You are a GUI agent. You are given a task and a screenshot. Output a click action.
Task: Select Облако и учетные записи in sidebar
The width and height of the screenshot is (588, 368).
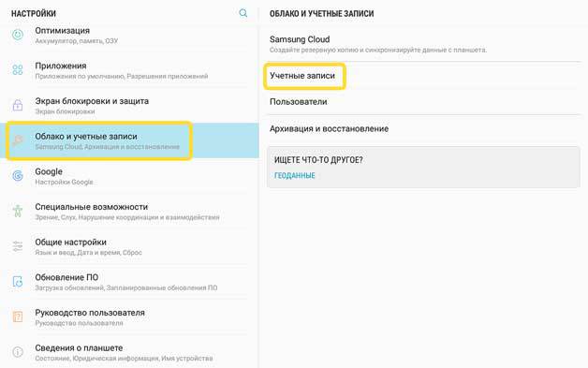click(129, 140)
